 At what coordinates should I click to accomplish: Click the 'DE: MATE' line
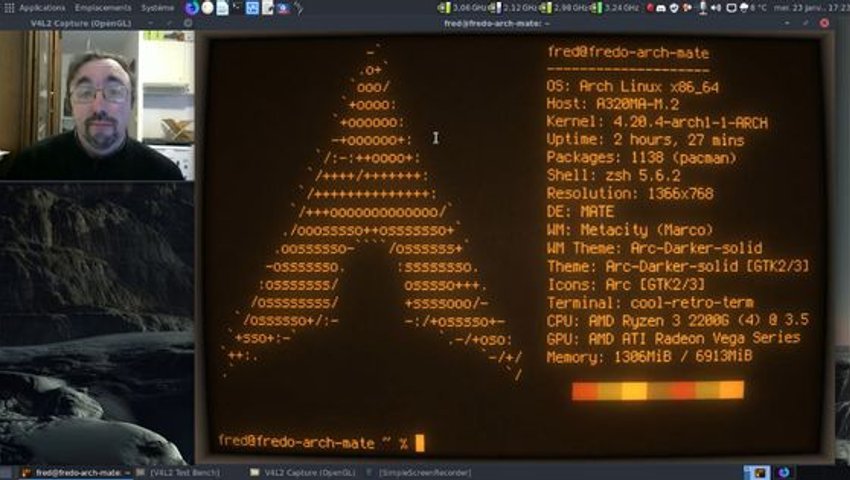580,212
